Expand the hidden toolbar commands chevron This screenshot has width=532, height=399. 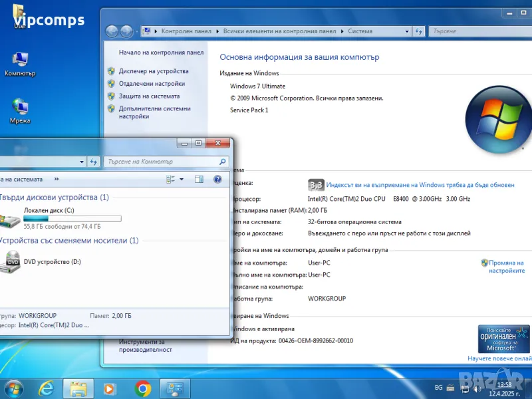(x=57, y=179)
